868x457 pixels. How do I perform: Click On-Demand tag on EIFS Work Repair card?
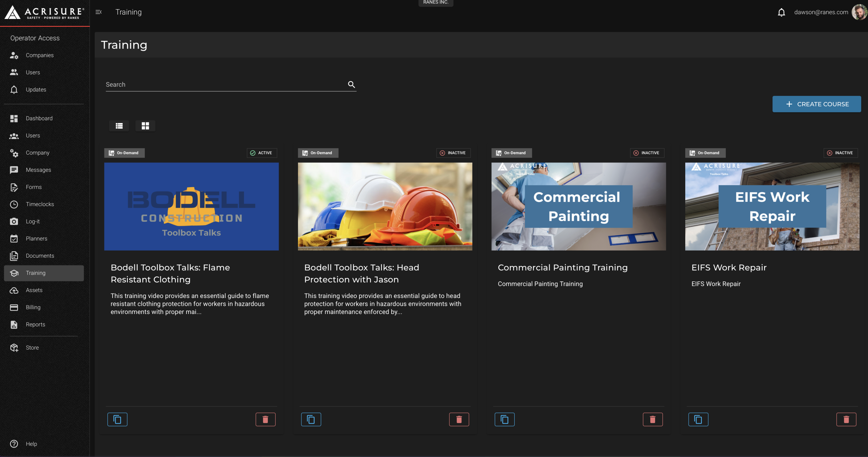(705, 153)
